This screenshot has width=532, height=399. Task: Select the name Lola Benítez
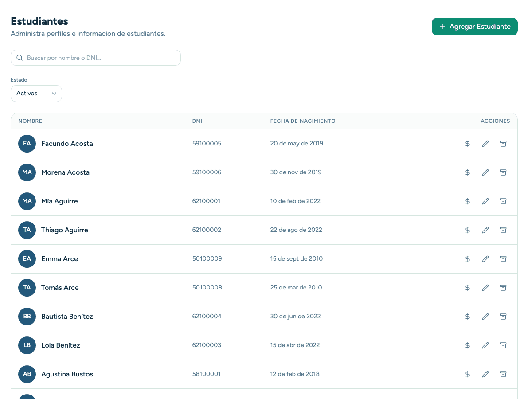click(x=61, y=345)
